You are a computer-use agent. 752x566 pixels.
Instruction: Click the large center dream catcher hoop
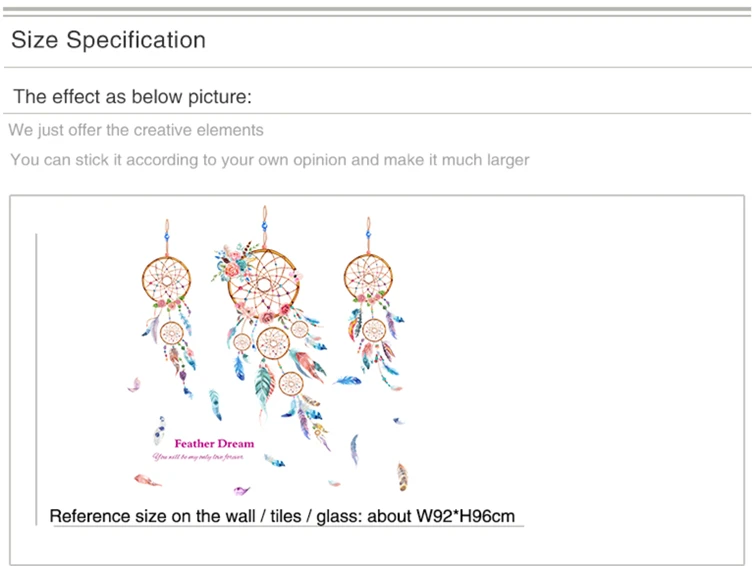click(x=264, y=284)
